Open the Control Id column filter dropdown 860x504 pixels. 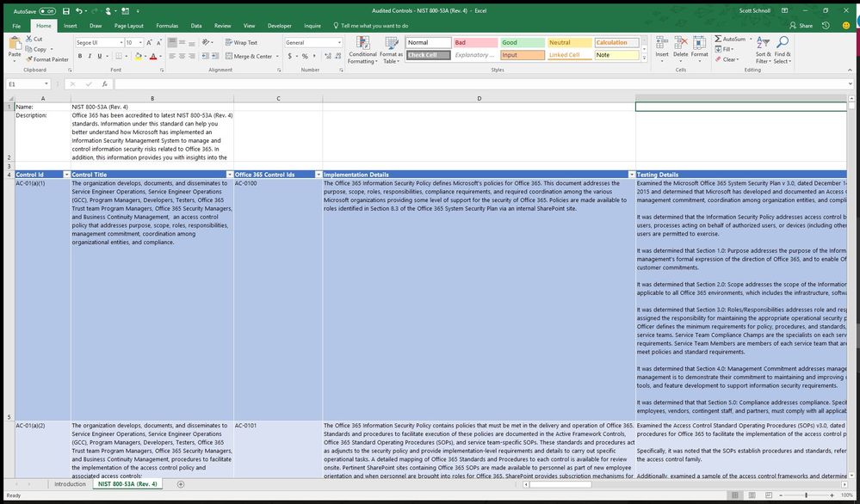[66, 175]
